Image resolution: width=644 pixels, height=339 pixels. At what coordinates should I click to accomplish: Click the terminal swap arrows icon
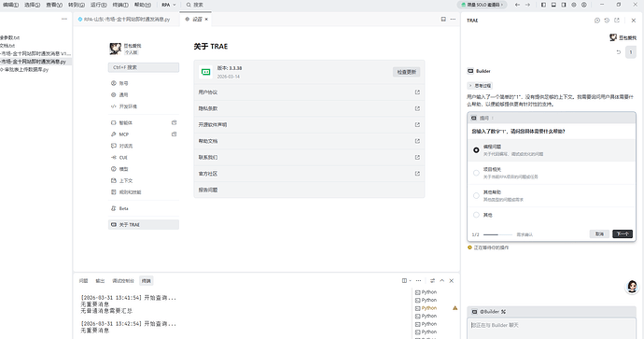pyautogui.click(x=432, y=281)
